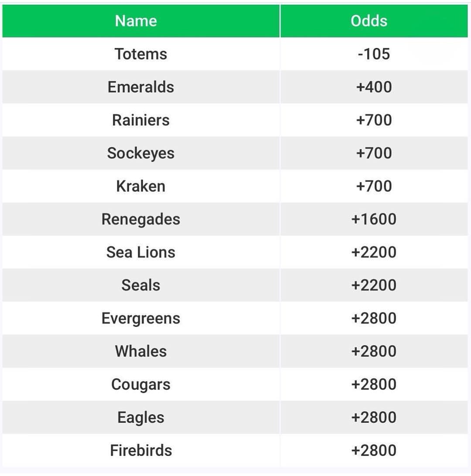This screenshot has height=476, width=471.
Task: Click the odds value in the Kraken row
Action: point(374,187)
